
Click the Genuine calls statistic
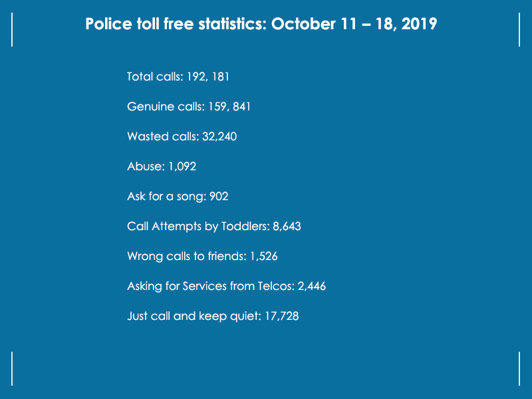click(189, 106)
